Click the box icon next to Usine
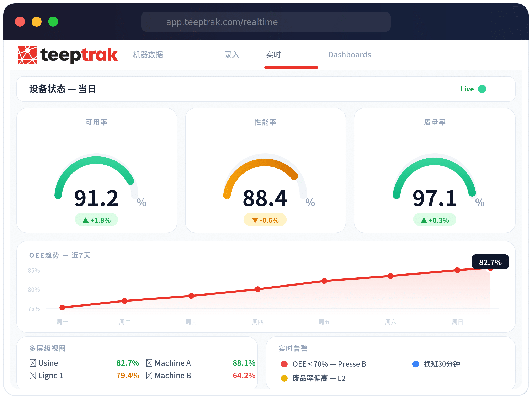Viewport: 532px width, 399px height. [33, 363]
